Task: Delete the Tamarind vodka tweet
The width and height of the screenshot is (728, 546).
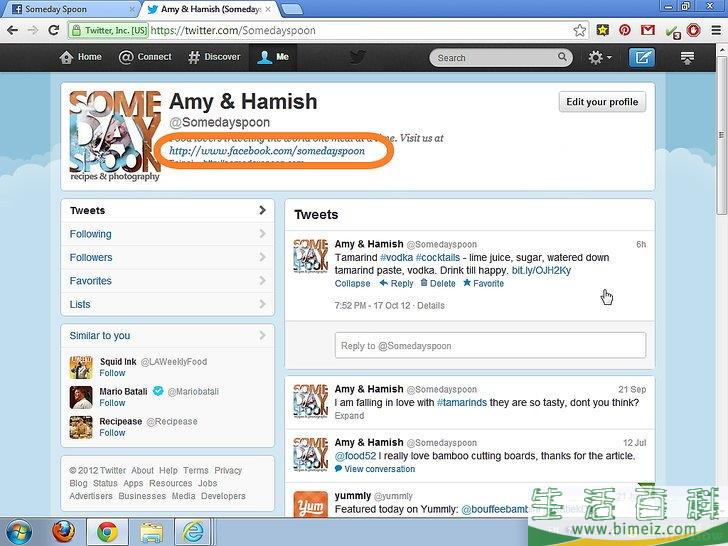Action: pyautogui.click(x=438, y=283)
